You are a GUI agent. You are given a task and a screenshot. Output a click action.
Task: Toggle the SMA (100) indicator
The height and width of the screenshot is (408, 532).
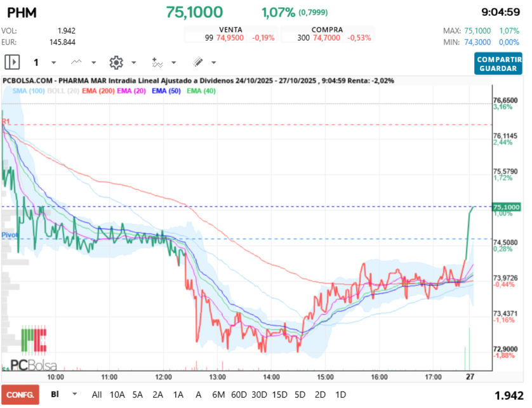[x=28, y=91]
